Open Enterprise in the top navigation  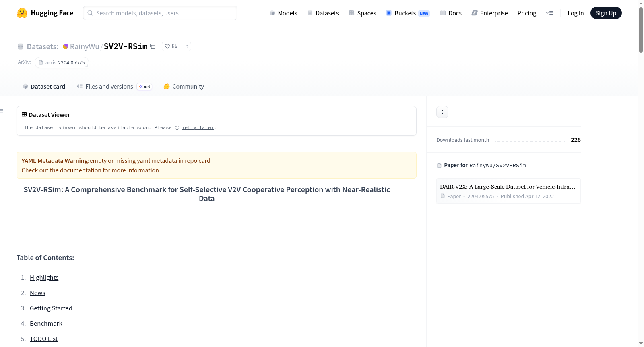pyautogui.click(x=489, y=13)
